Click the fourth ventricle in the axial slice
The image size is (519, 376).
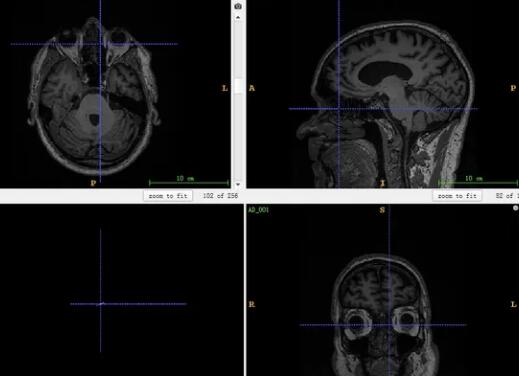click(95, 119)
